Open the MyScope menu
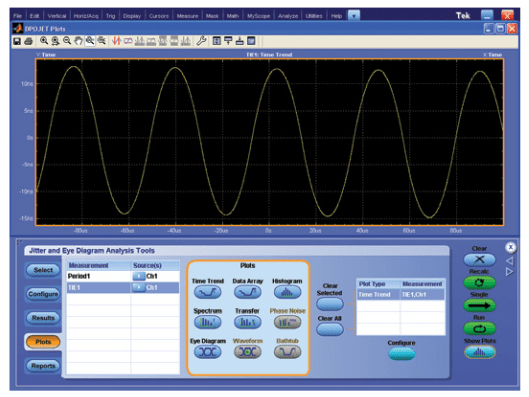Viewport: 529px width, 397px height. [x=258, y=16]
